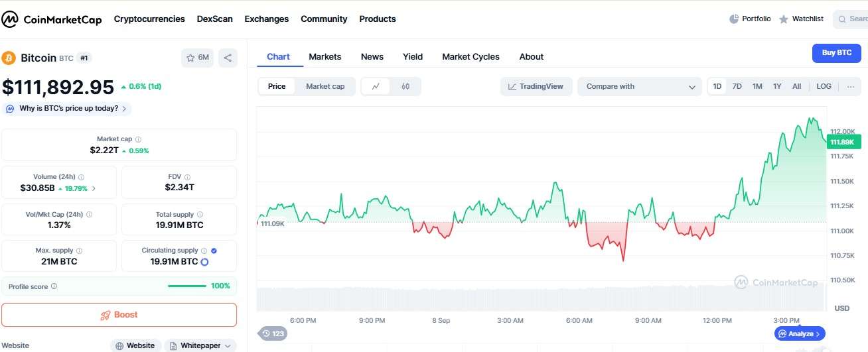Click the 123 history counter badge
The image size is (868, 352).
point(273,333)
